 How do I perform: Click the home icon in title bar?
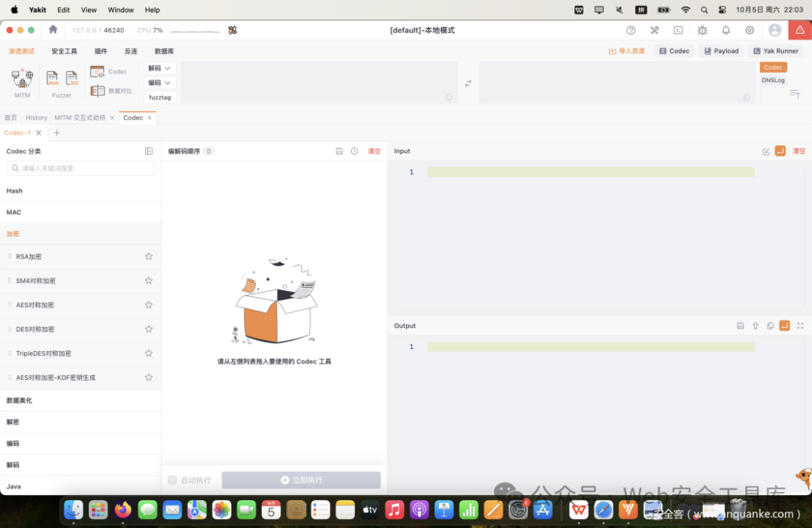[x=53, y=29]
